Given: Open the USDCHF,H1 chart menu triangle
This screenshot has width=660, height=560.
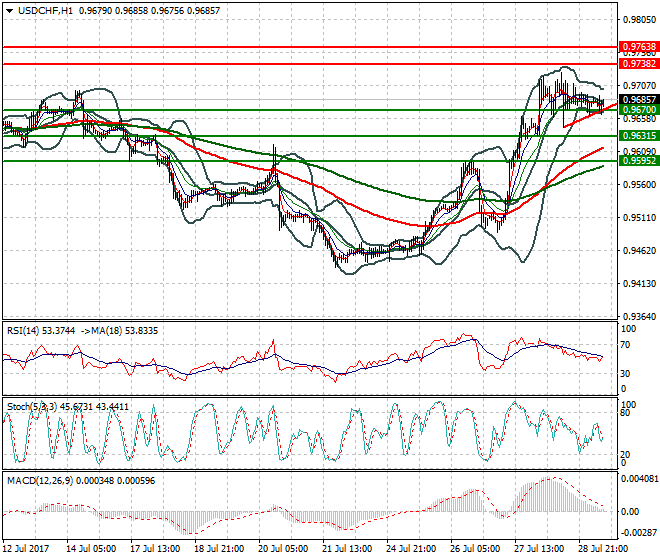Looking at the screenshot, I should [9, 11].
